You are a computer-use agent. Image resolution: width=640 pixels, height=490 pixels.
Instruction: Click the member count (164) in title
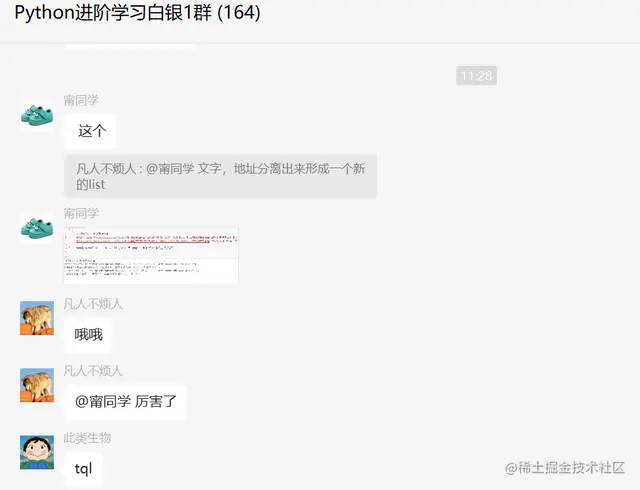[x=239, y=12]
